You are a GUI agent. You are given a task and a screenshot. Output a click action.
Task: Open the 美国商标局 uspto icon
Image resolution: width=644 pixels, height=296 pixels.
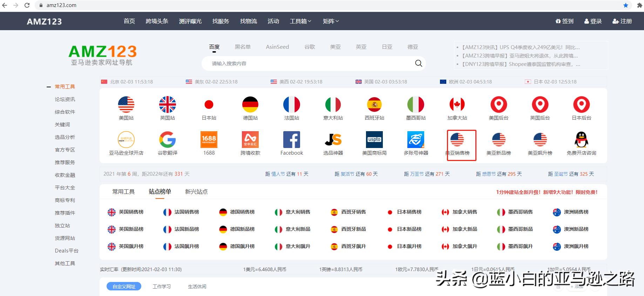374,140
